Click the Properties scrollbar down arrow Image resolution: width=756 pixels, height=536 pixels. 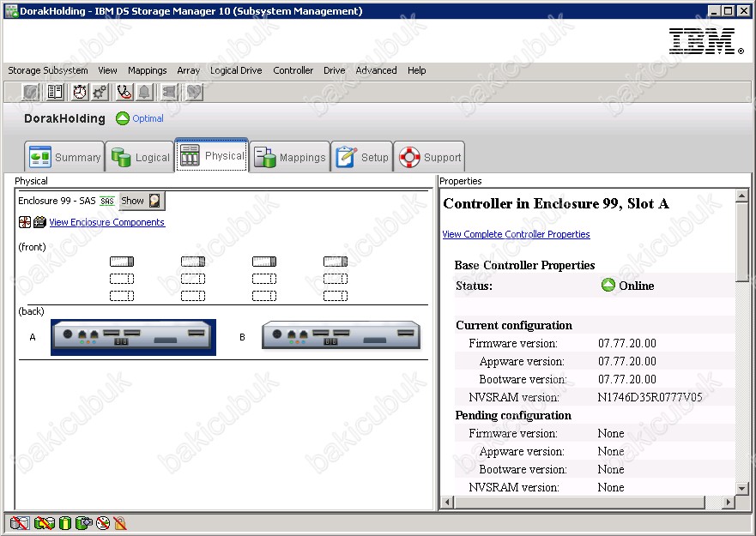point(741,488)
